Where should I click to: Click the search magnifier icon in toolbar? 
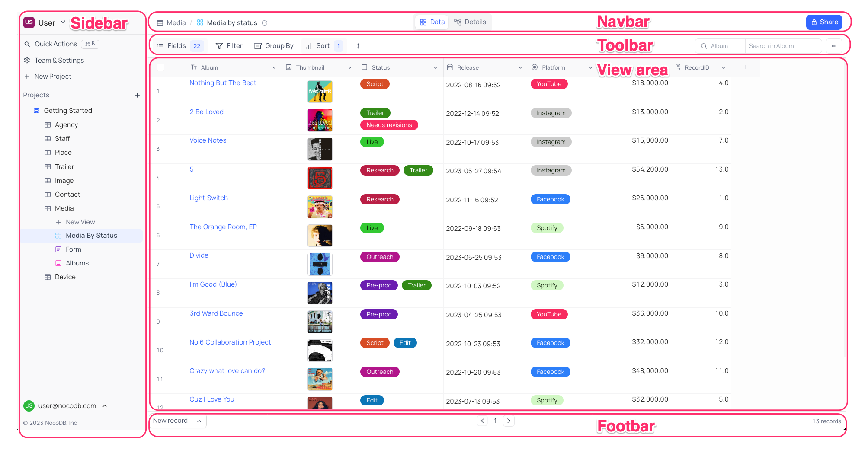click(x=704, y=46)
